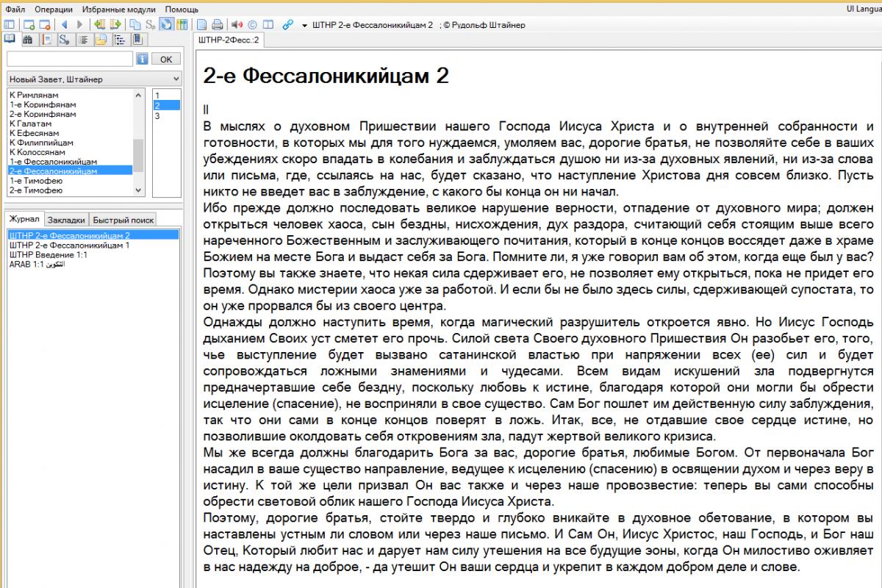Click the passage reference input field
Screen dimensions: 882x588
coord(69,59)
